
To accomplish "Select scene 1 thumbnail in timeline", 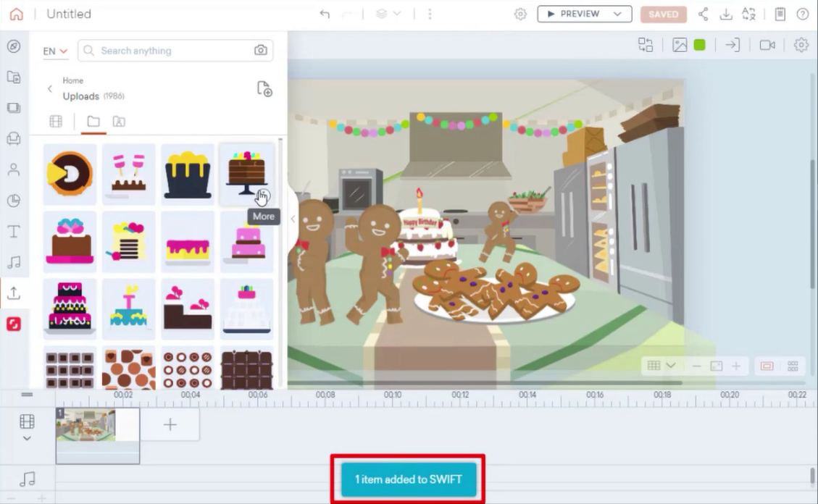I will click(98, 435).
